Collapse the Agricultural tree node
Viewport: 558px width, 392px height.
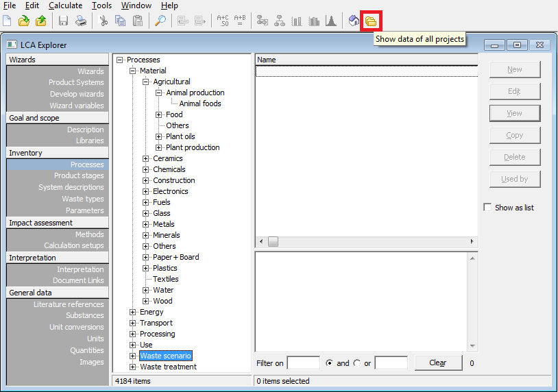coord(145,82)
